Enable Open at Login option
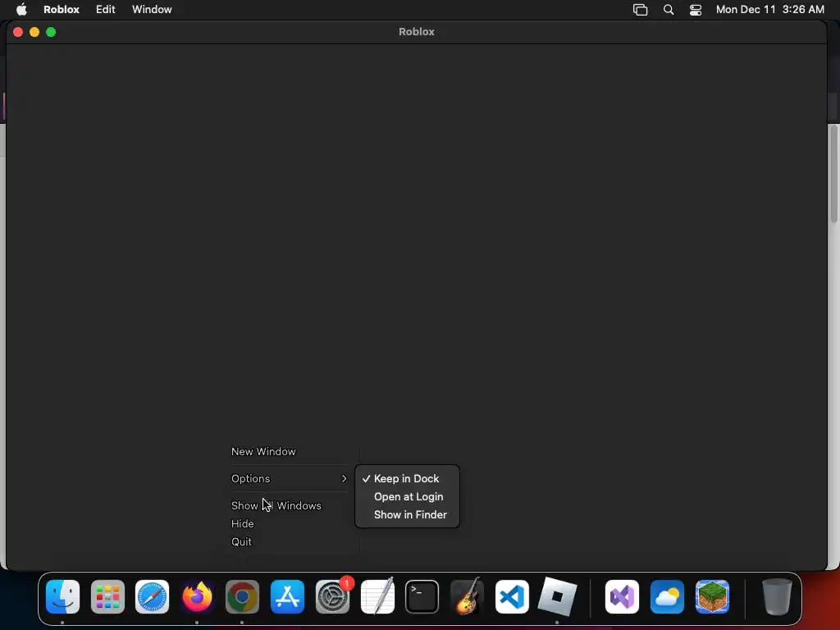The height and width of the screenshot is (630, 840). 407,496
